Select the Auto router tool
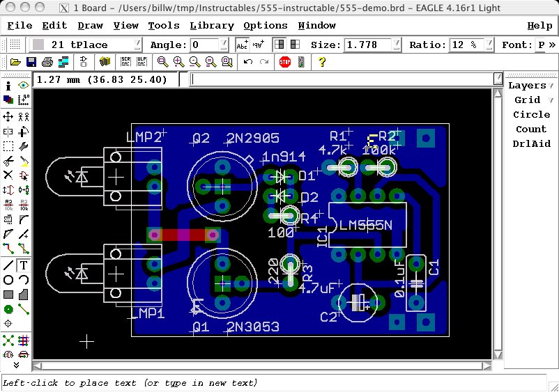 point(24,340)
